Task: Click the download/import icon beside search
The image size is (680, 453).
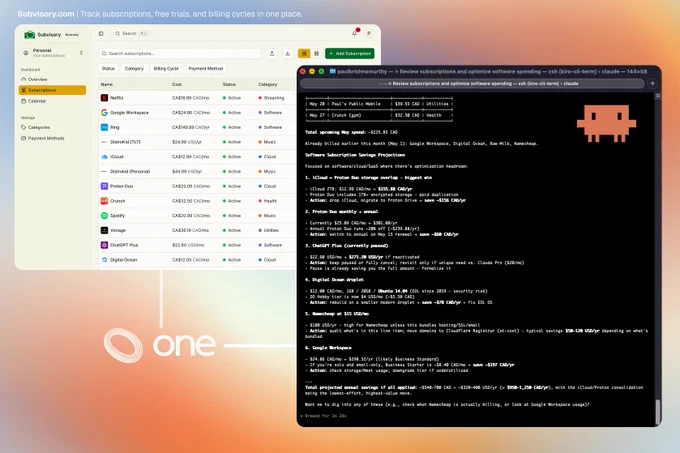Action: click(288, 53)
